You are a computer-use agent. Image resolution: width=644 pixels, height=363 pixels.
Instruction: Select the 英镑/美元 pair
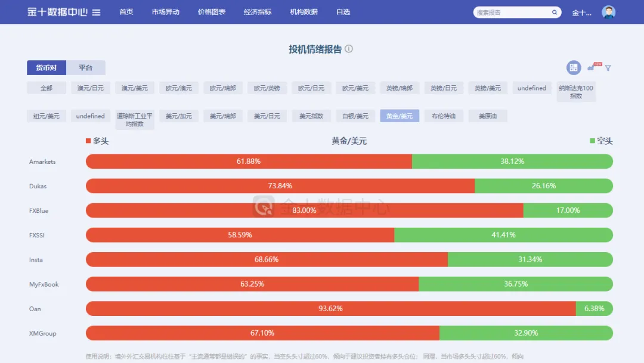coord(488,88)
